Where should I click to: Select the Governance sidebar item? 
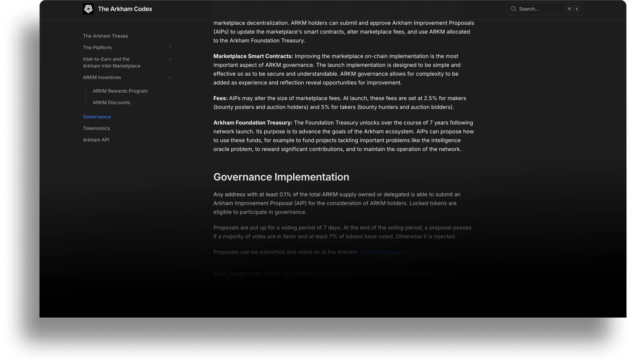[97, 117]
